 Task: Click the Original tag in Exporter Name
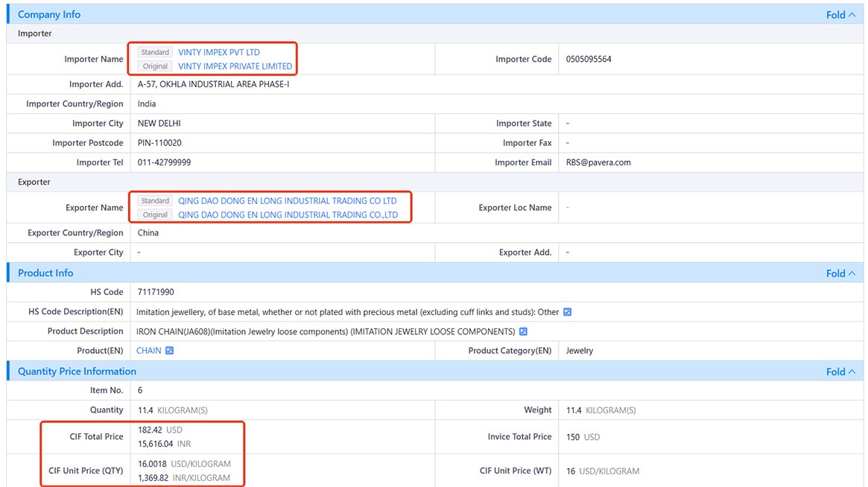pyautogui.click(x=155, y=214)
